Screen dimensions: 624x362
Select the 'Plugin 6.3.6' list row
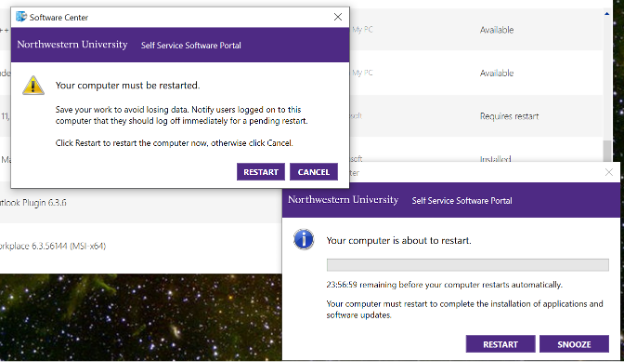click(141, 202)
